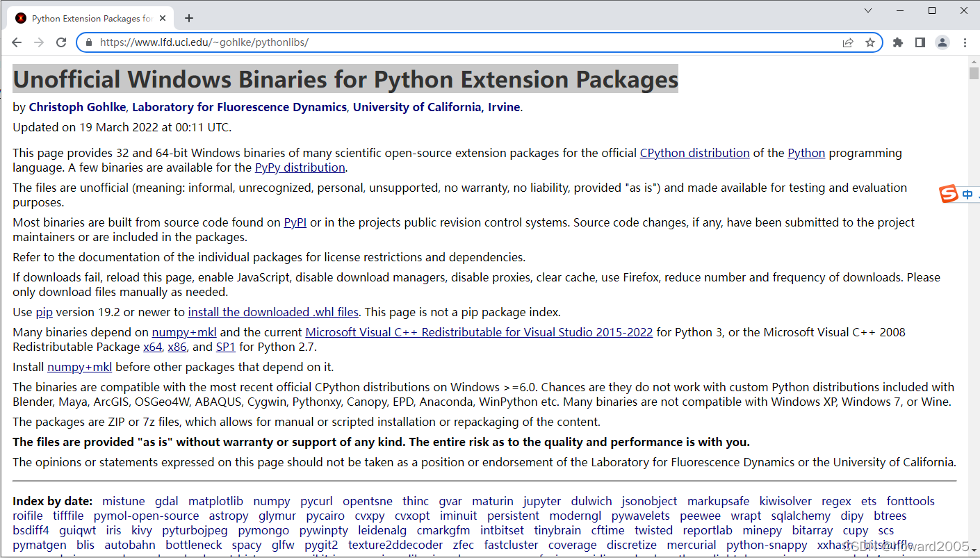Jump to pywavelets in the index
Viewport: 980px width, 558px height.
(641, 516)
